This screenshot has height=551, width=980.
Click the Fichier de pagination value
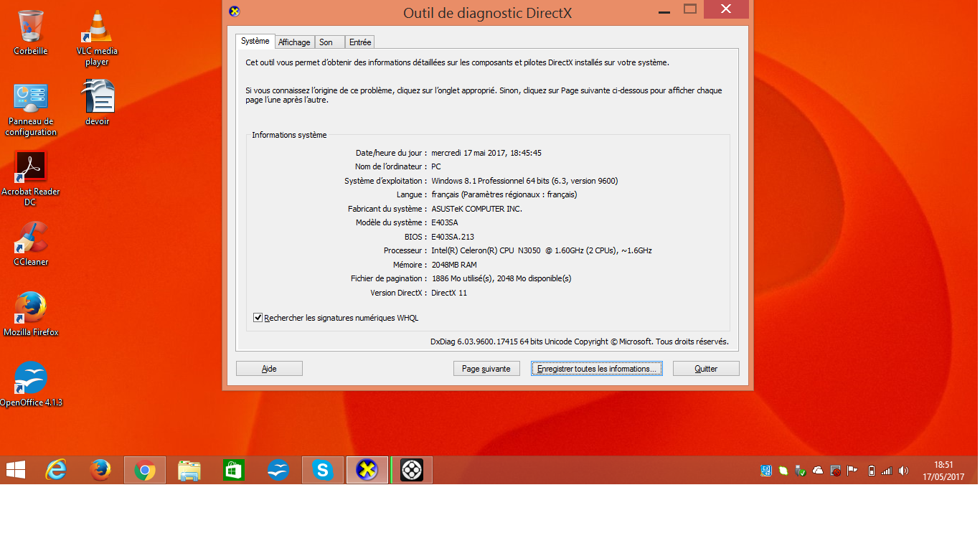coord(501,278)
